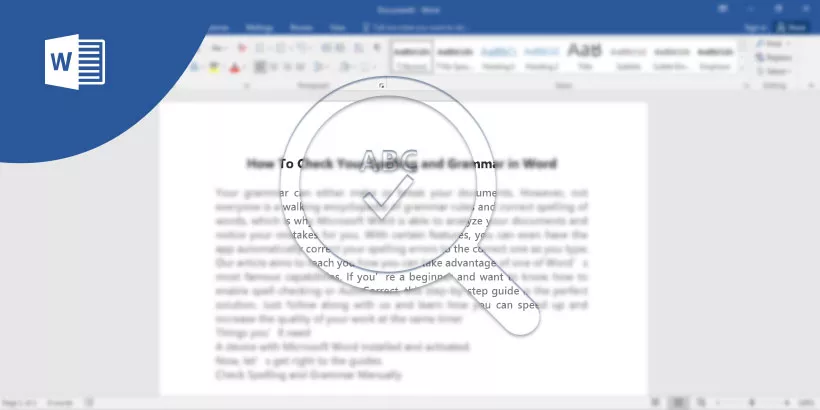Apply the Subtitle style
Viewport: 820px width, 410px height.
[x=628, y=56]
